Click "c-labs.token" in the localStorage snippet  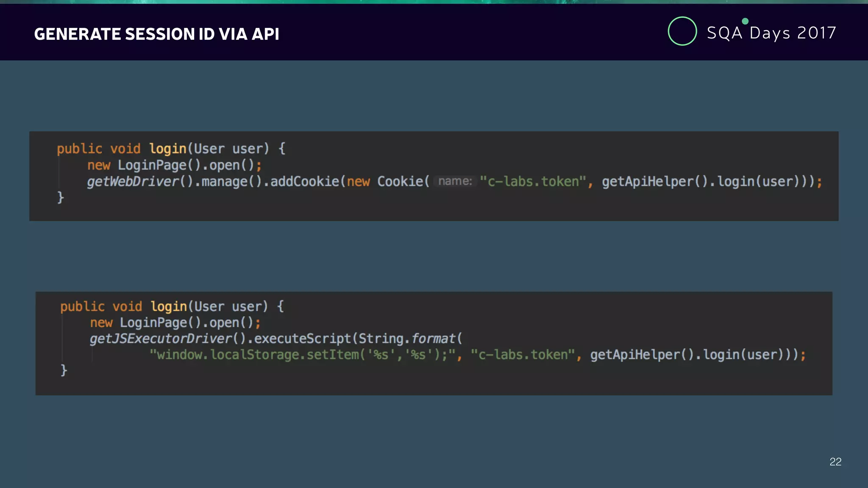pos(523,355)
